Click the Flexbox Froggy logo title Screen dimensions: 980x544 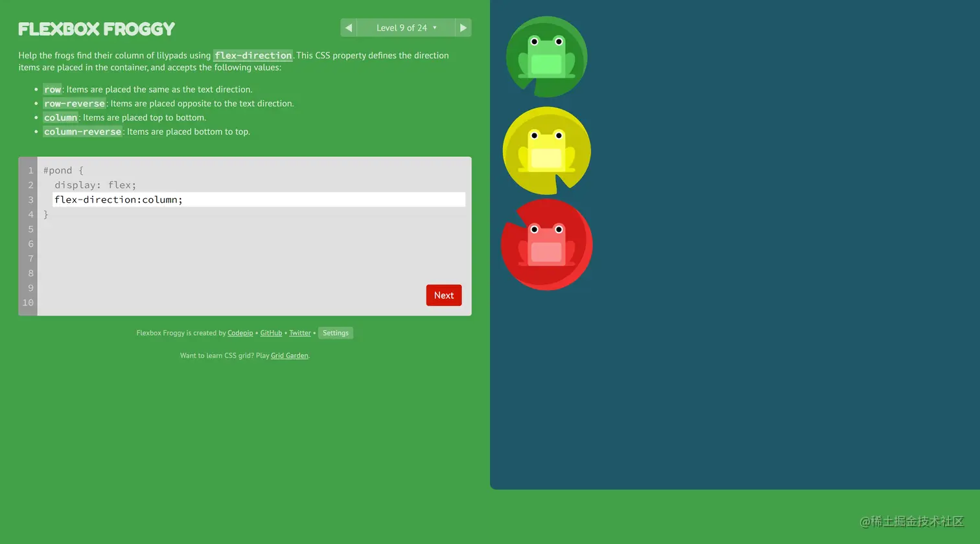pos(97,29)
